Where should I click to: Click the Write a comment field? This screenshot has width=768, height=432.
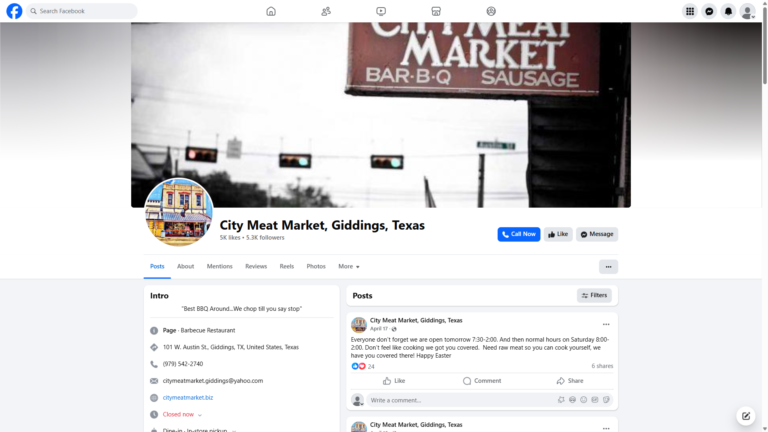tap(460, 400)
